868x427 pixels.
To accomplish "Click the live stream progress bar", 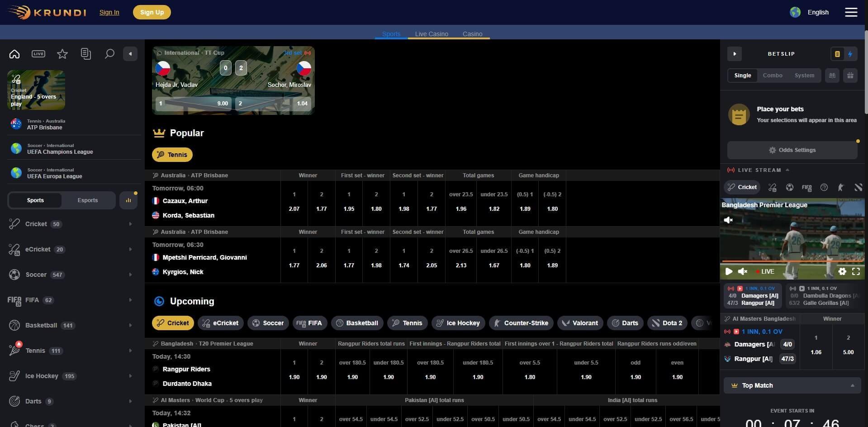I will [x=792, y=261].
